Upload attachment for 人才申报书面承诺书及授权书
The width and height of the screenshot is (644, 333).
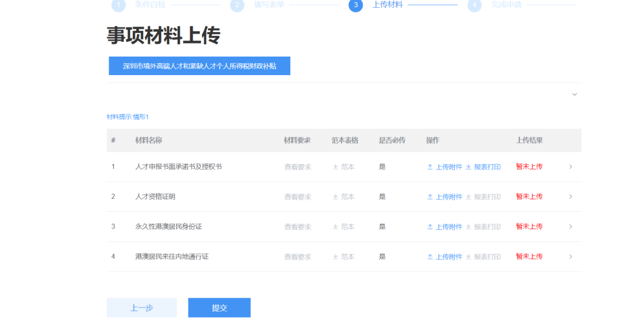[445, 167]
